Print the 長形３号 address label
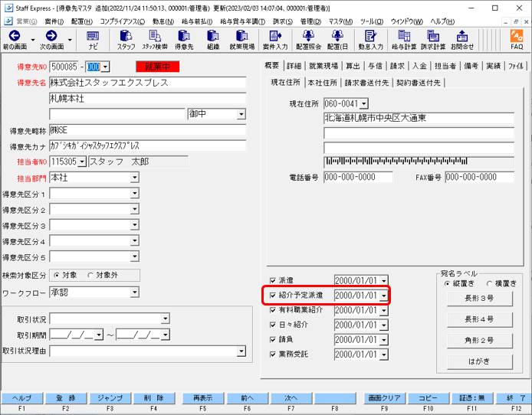This screenshot has width=532, height=415. 479,299
